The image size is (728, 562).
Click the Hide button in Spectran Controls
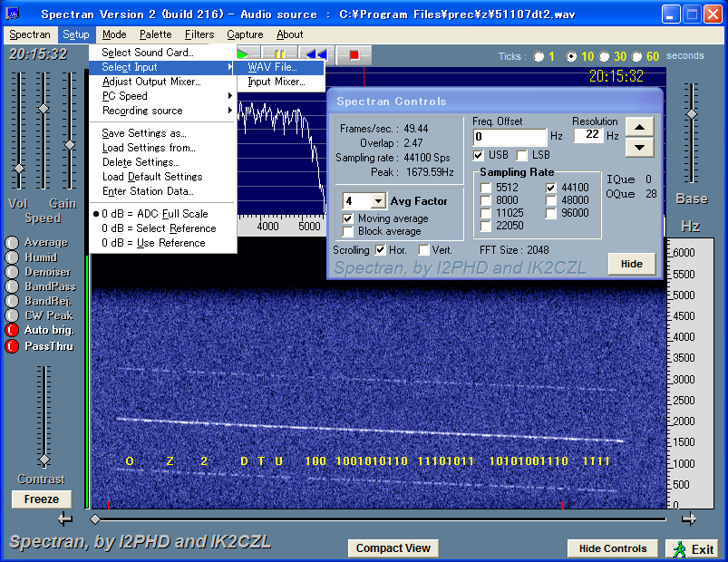click(x=632, y=264)
